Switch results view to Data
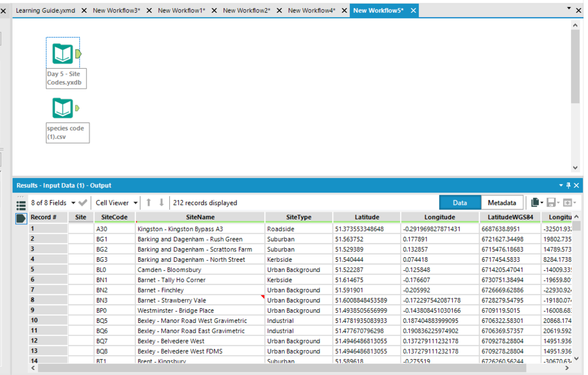588x375 pixels. [459, 203]
